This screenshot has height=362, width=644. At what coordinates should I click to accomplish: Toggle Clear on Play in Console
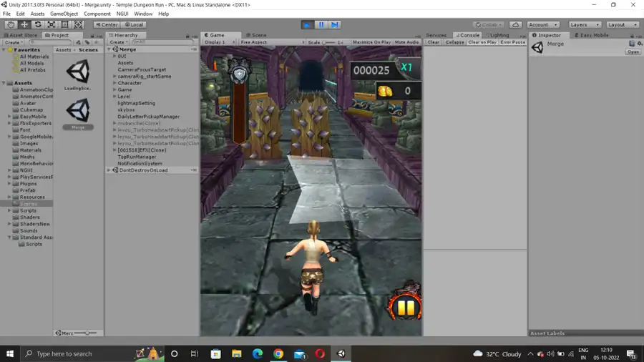pyautogui.click(x=482, y=42)
